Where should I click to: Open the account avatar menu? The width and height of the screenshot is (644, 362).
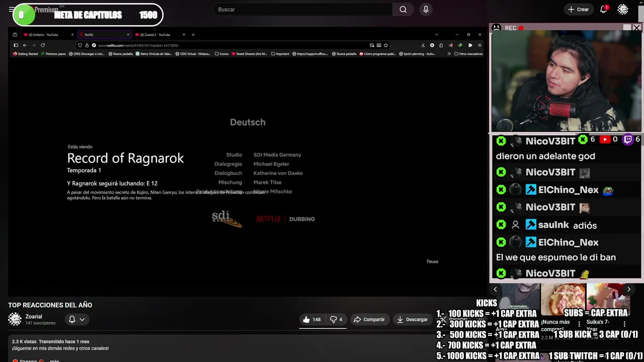point(623,10)
